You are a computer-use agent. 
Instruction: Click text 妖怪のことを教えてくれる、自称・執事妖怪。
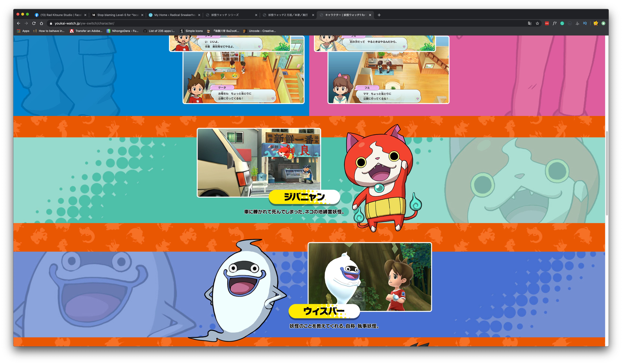coord(334,326)
